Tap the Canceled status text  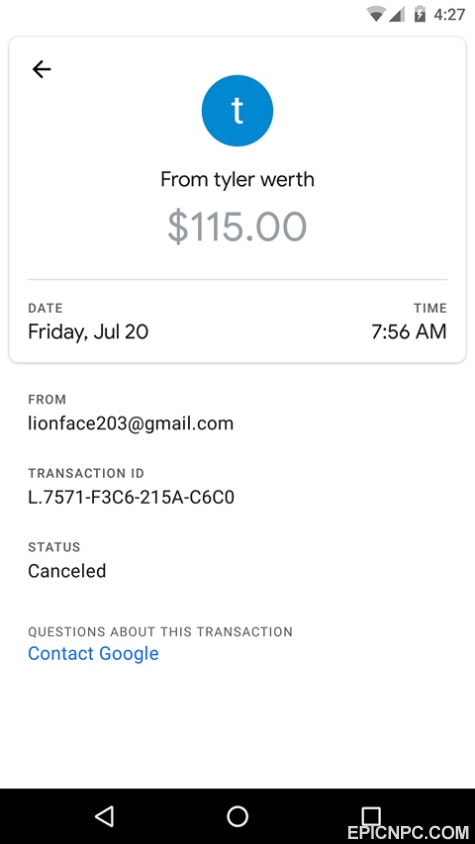[x=67, y=571]
